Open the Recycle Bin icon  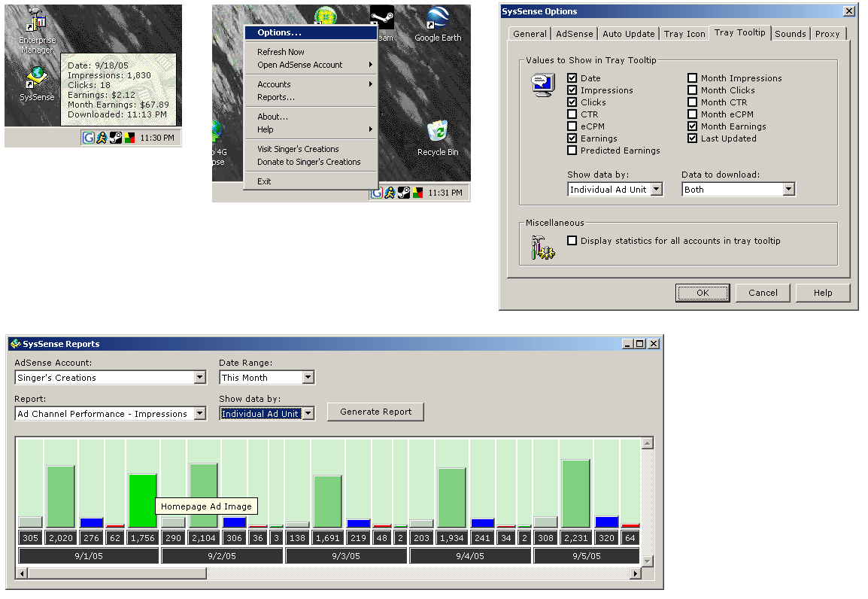[437, 133]
